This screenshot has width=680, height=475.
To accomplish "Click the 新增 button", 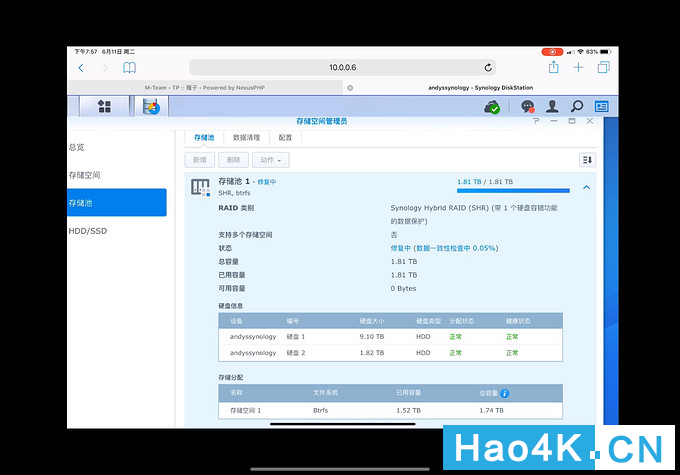I will point(199,160).
